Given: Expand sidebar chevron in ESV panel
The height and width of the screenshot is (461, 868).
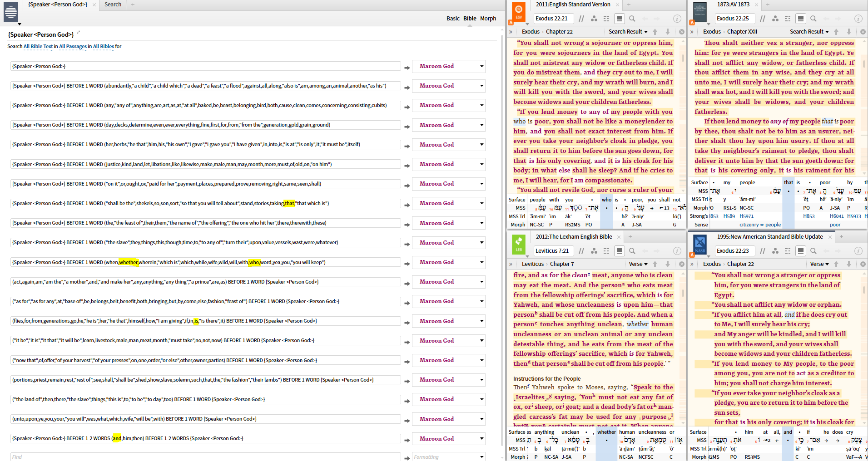Looking at the screenshot, I should pos(511,32).
